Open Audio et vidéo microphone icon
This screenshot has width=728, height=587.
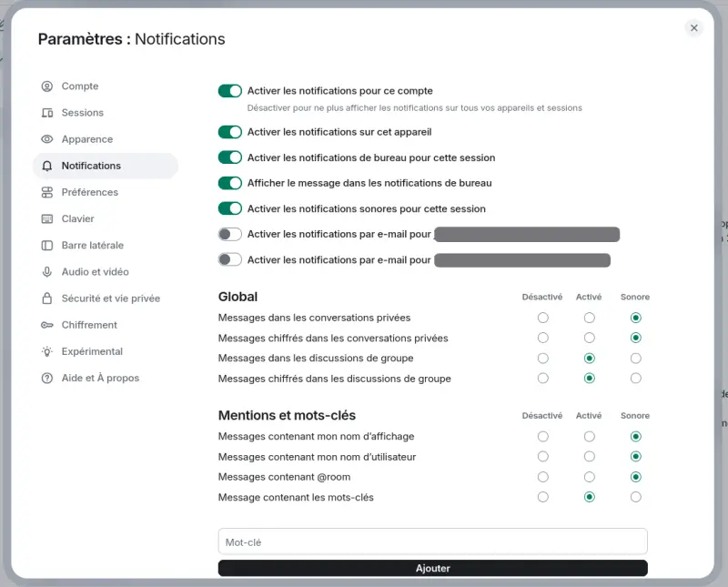(x=46, y=271)
